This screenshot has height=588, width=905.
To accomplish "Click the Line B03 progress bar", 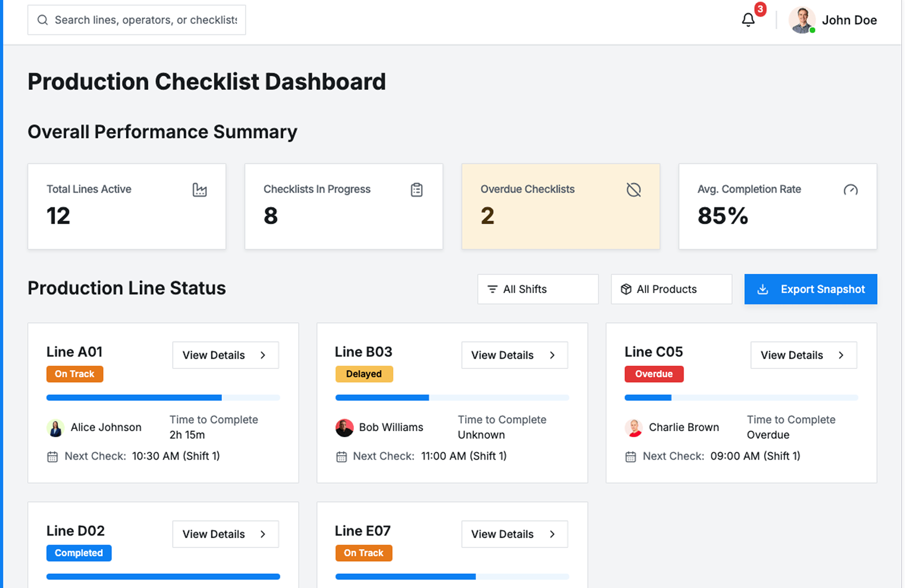I will pos(452,398).
